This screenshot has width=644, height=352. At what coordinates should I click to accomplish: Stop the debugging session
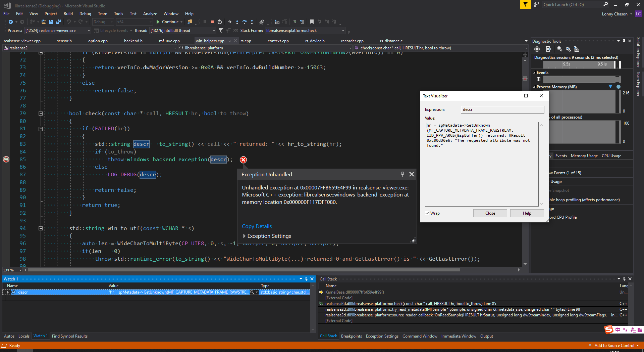[x=212, y=22]
